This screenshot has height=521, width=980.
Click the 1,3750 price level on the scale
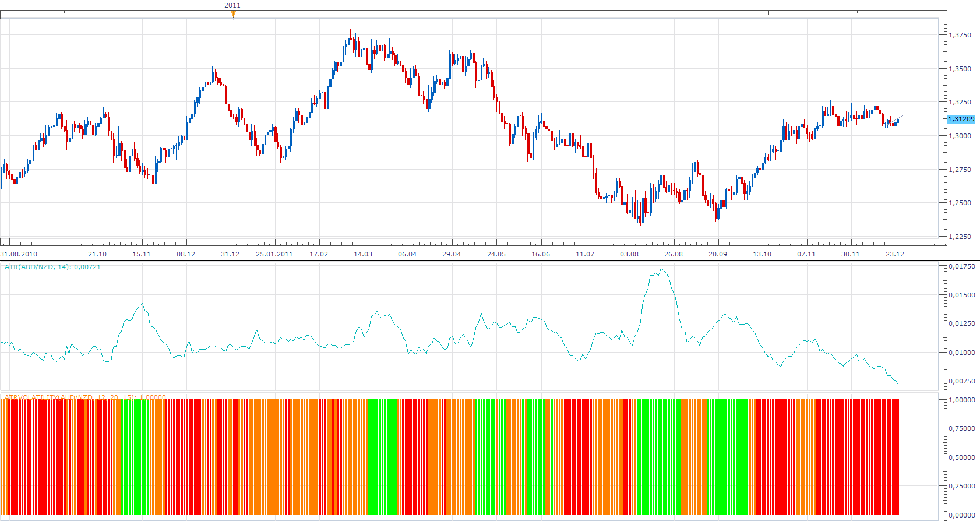[x=960, y=35]
